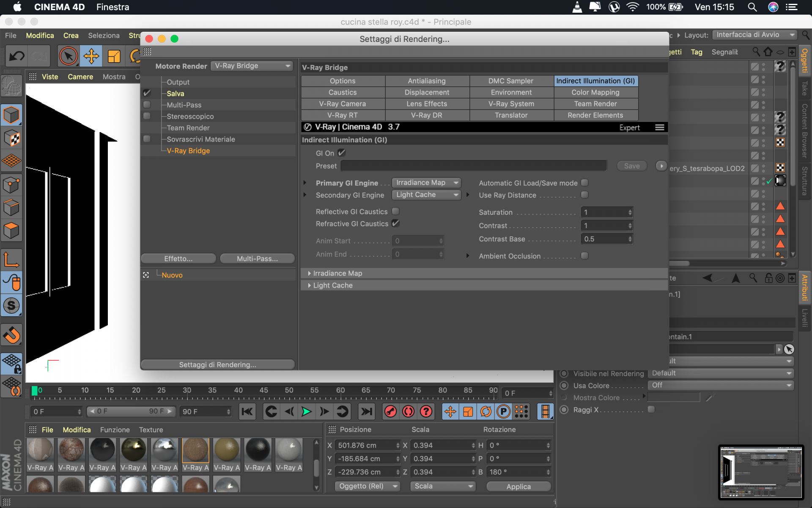812x508 pixels.
Task: Enable Reflective GI Caustics
Action: (395, 211)
